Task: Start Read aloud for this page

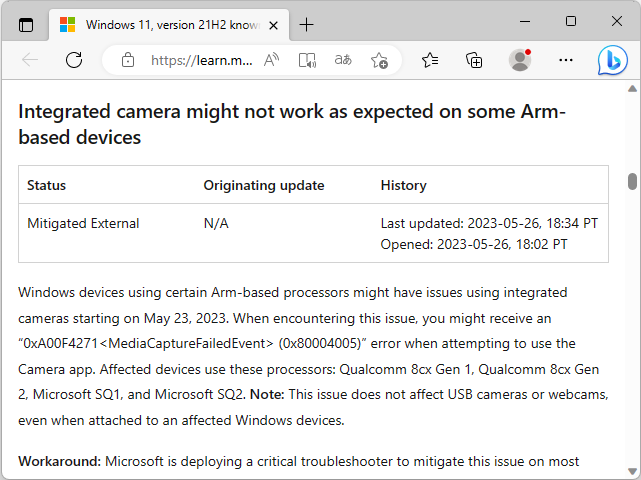Action: pos(271,60)
